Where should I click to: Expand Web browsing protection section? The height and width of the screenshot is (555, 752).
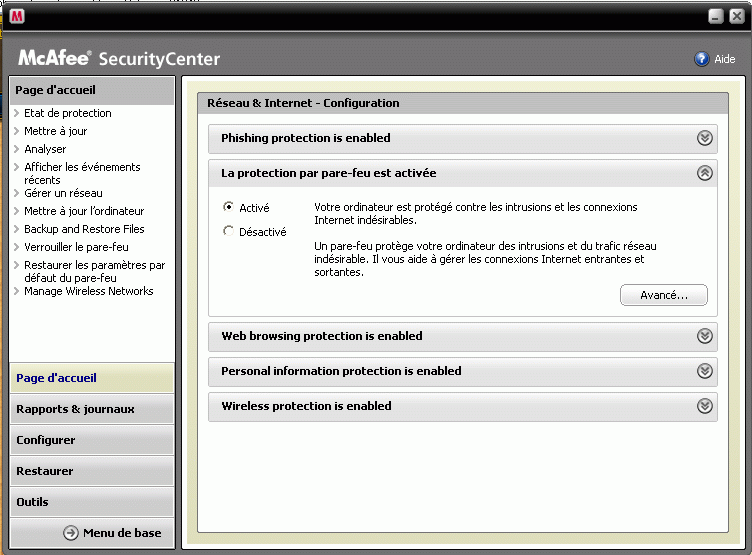pyautogui.click(x=705, y=336)
